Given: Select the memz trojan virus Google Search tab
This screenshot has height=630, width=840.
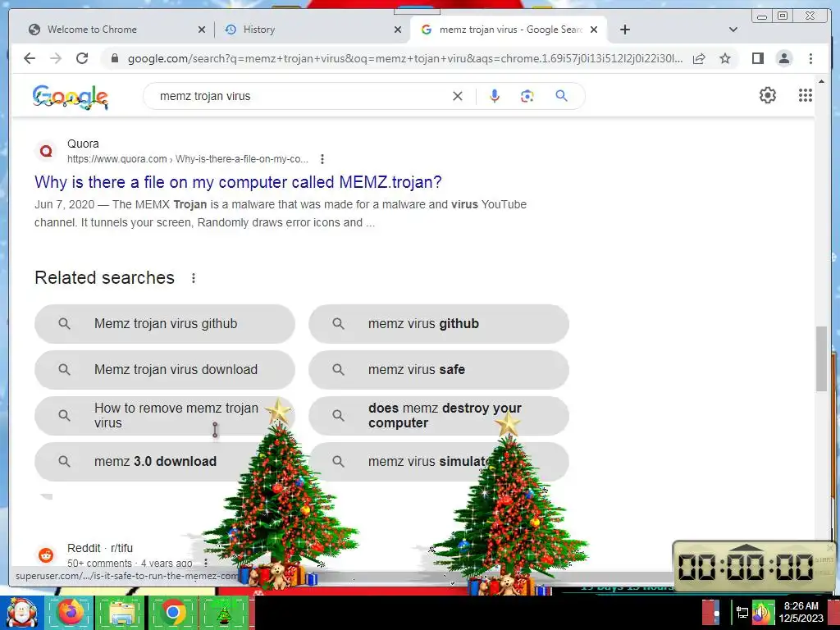Looking at the screenshot, I should (x=509, y=30).
